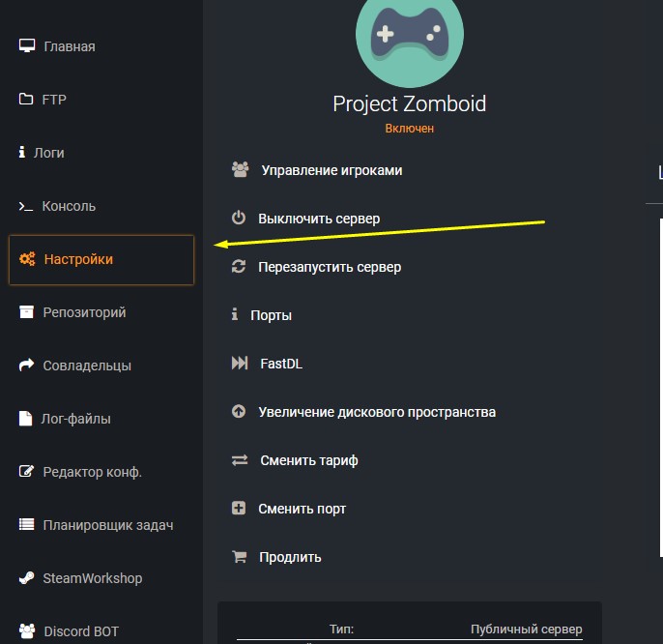Image resolution: width=663 pixels, height=644 pixels.
Task: Click the console prompt icon beside Консоль
Action: tap(25, 206)
